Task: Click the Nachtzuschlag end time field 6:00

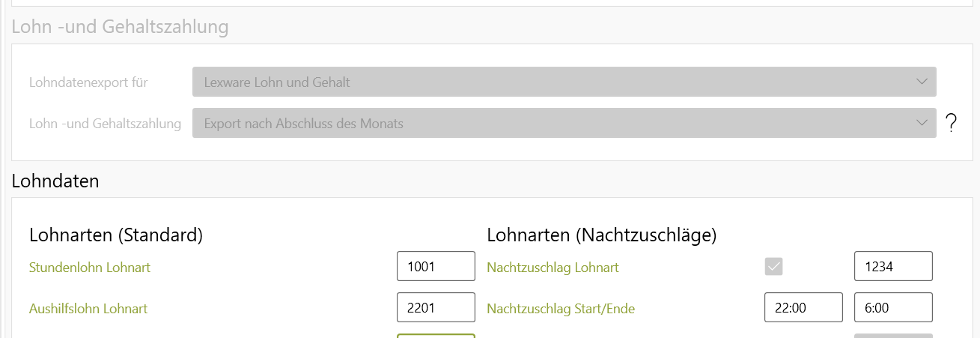Action: coord(893,307)
